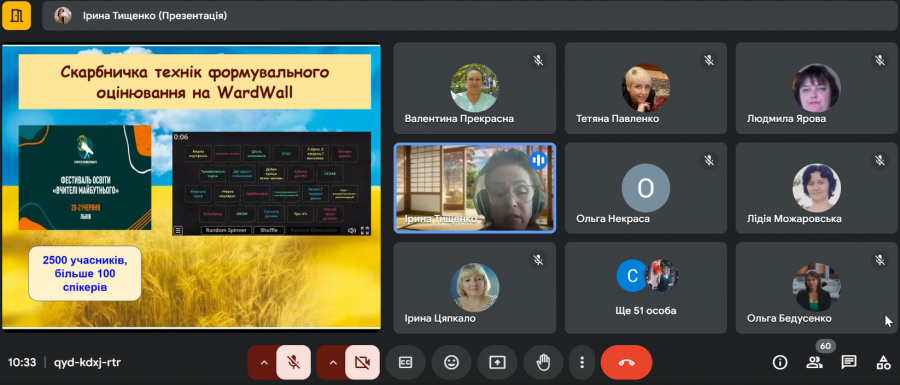900x385 pixels.
Task: Click speaking indicator on Ірина Тищенко tile
Action: 538,160
